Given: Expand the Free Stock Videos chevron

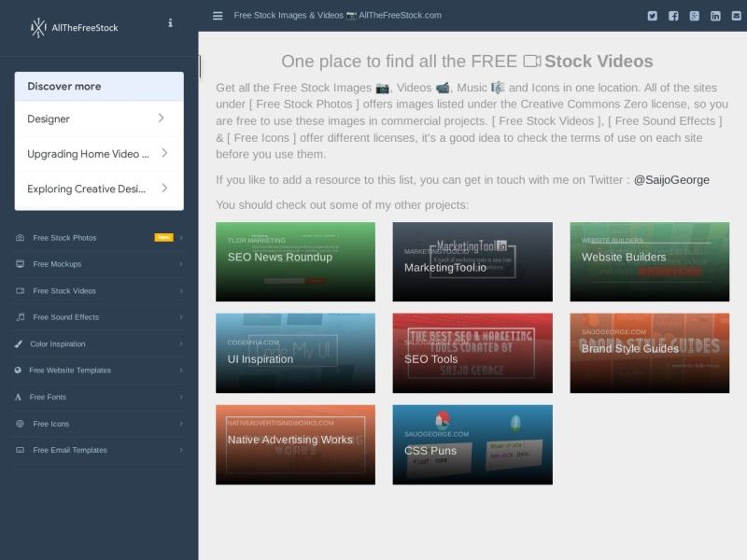Looking at the screenshot, I should (181, 290).
